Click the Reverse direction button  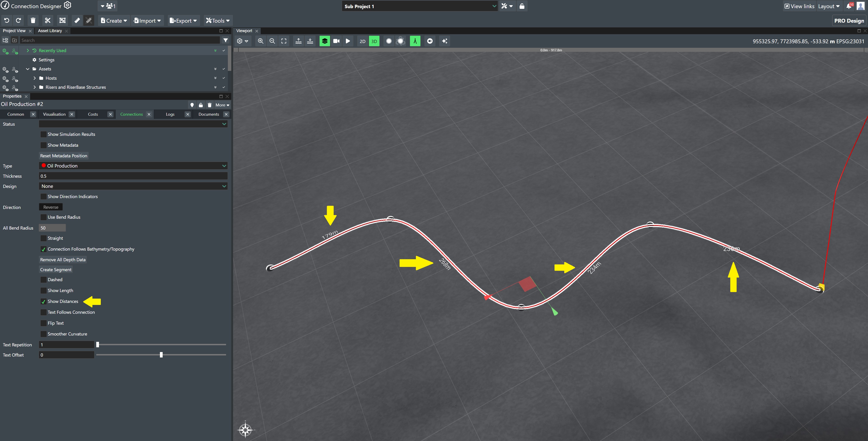51,207
